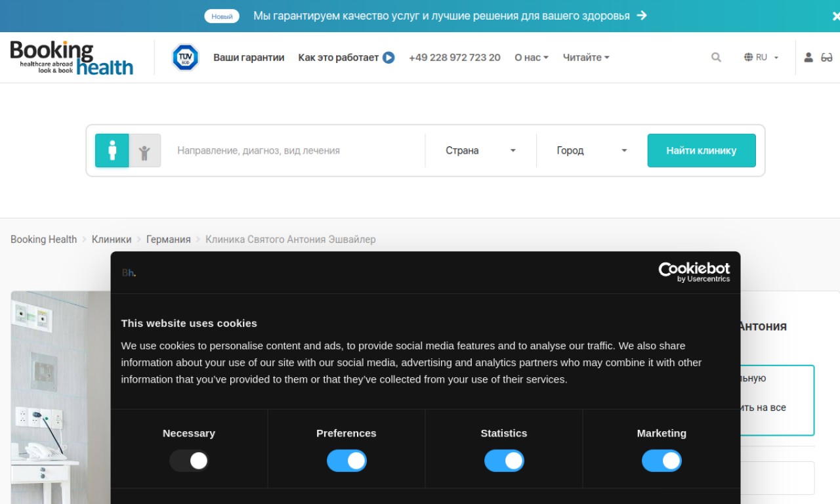Screen dimensions: 840x504
Task: Click the glasses accessibility icon
Action: [x=827, y=58]
